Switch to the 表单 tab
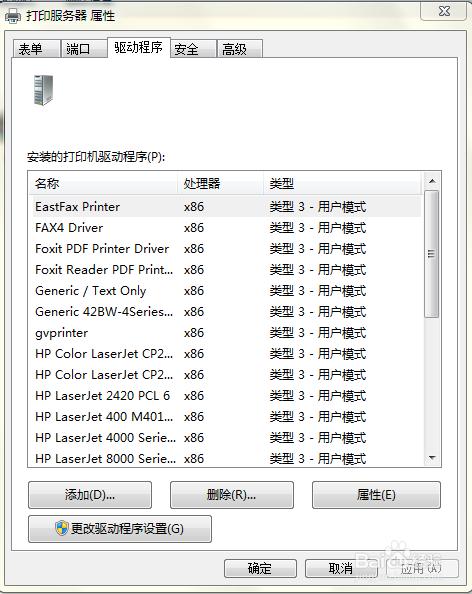The height and width of the screenshot is (594, 472). [x=36, y=49]
